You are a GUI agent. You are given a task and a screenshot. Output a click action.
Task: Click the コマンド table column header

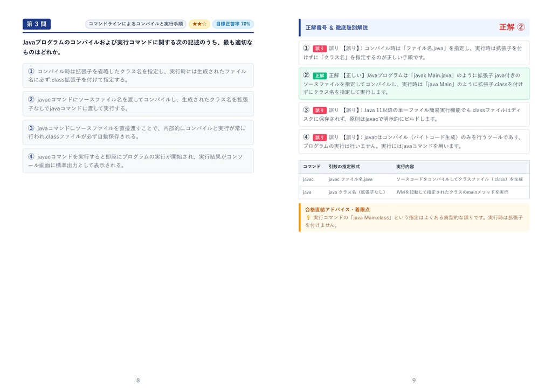coord(312,167)
